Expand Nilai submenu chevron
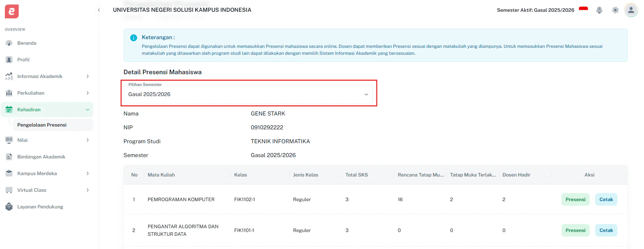The height and width of the screenshot is (249, 644). pos(88,140)
